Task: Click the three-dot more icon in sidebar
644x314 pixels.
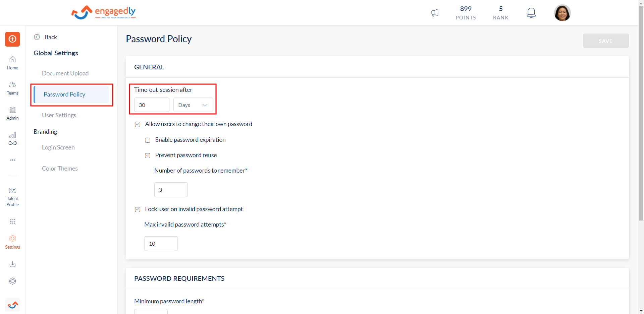Action: [12, 160]
